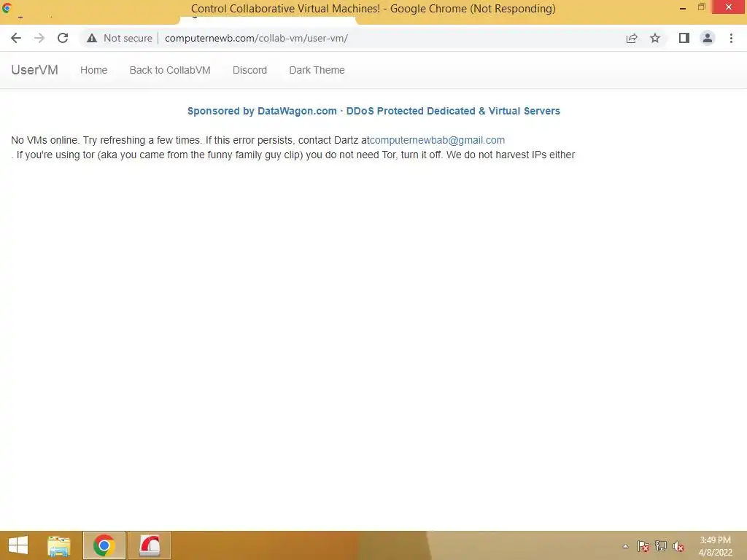The height and width of the screenshot is (560, 747).
Task: Open the Discord nav link
Action: coord(249,70)
